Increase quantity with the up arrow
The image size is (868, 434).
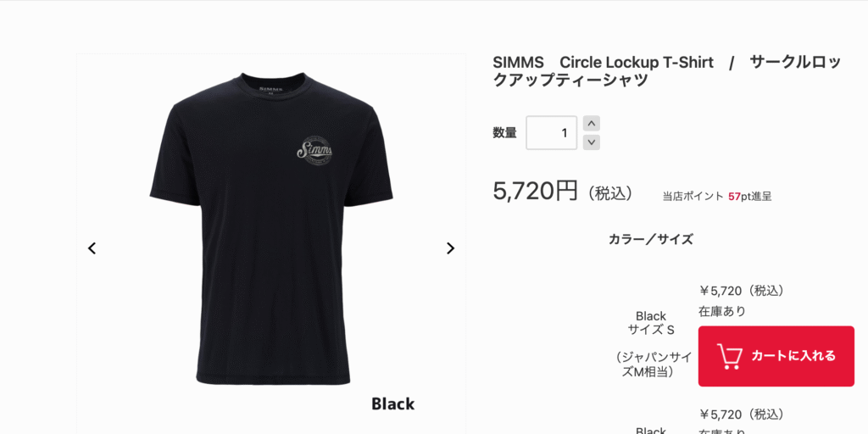coord(592,124)
